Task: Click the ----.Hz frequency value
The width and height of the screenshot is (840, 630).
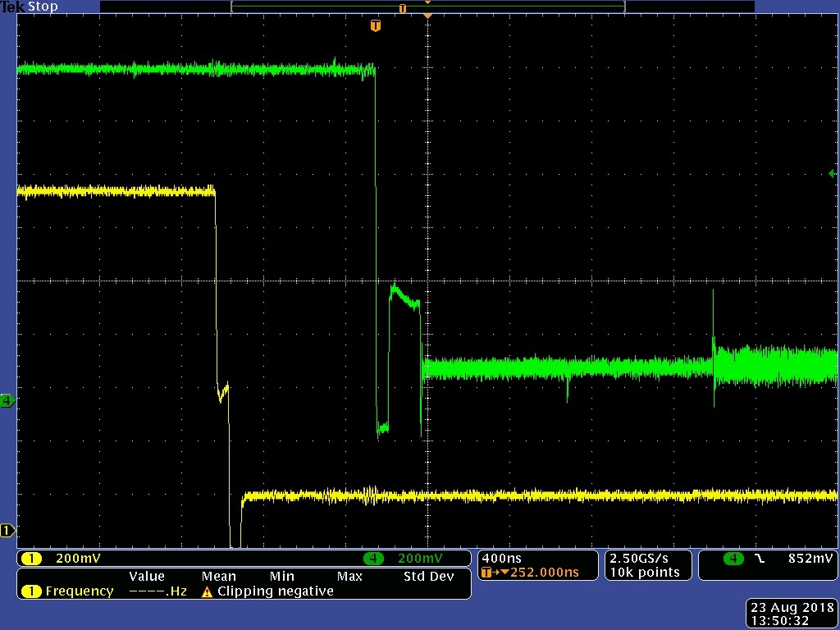Action: pyautogui.click(x=157, y=591)
